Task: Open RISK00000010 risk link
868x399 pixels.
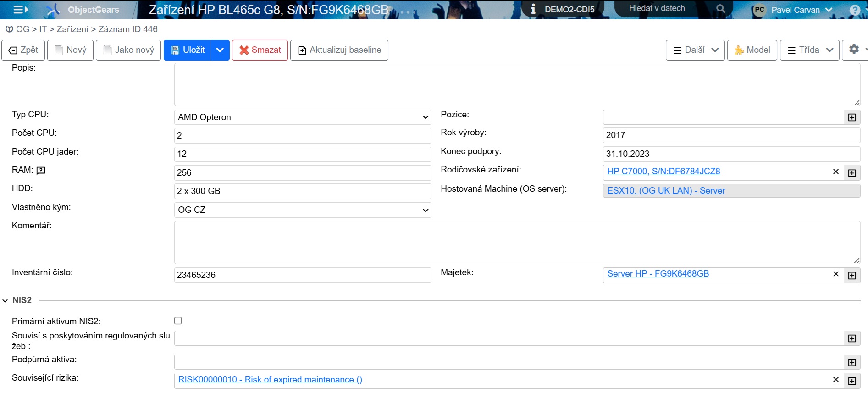Action: (x=270, y=379)
